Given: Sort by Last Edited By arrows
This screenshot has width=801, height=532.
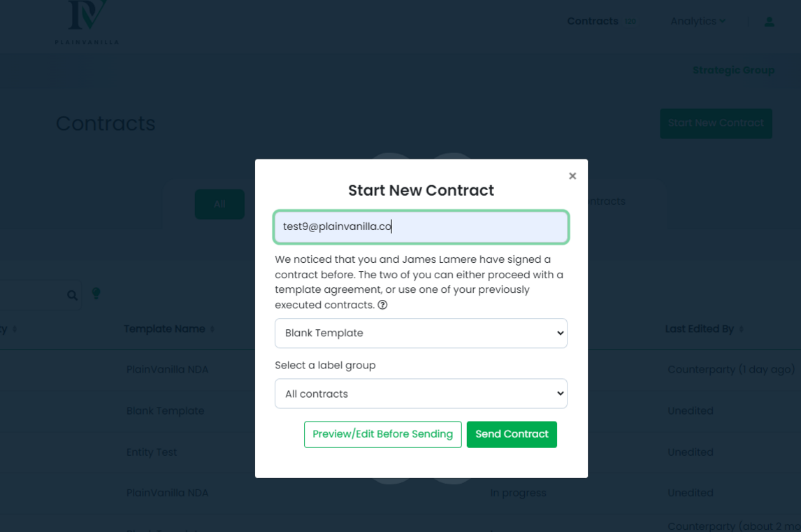Looking at the screenshot, I should [742, 329].
